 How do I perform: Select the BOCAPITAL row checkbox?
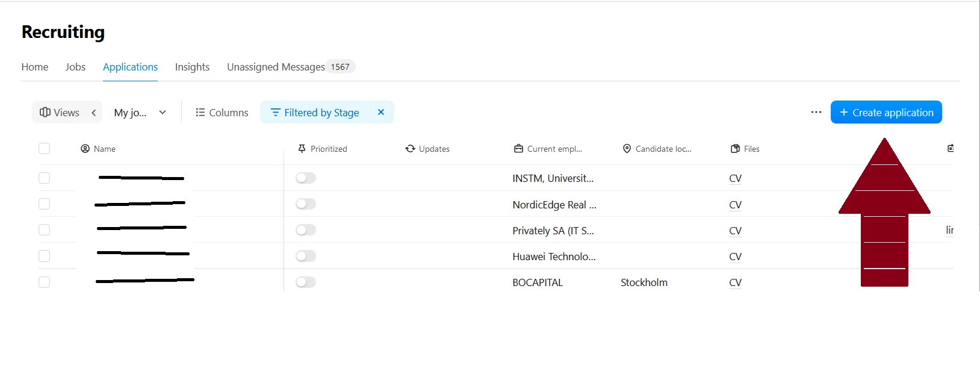44,282
